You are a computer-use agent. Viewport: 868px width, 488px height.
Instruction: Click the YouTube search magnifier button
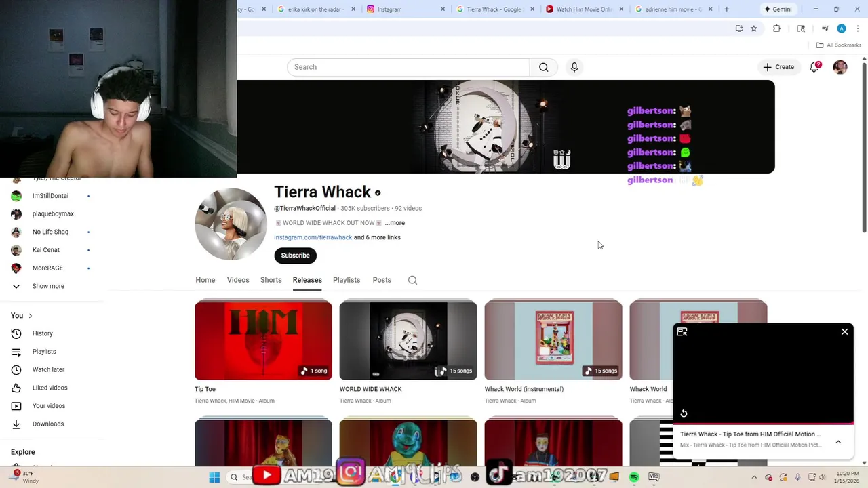pos(543,67)
